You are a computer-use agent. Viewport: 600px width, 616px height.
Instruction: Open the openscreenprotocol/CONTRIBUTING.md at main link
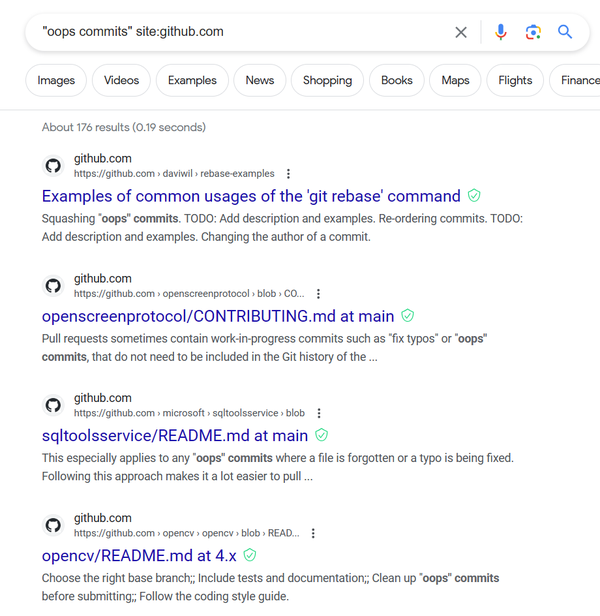[218, 316]
